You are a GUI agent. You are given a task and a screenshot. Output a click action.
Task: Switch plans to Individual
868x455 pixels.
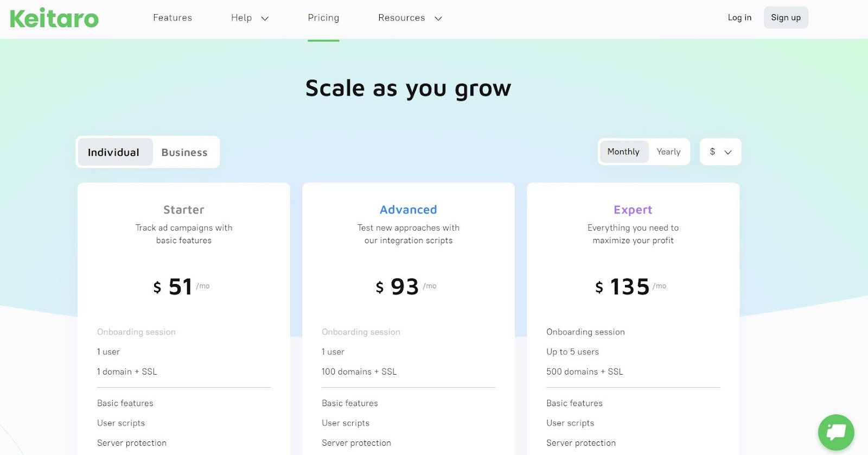[114, 152]
